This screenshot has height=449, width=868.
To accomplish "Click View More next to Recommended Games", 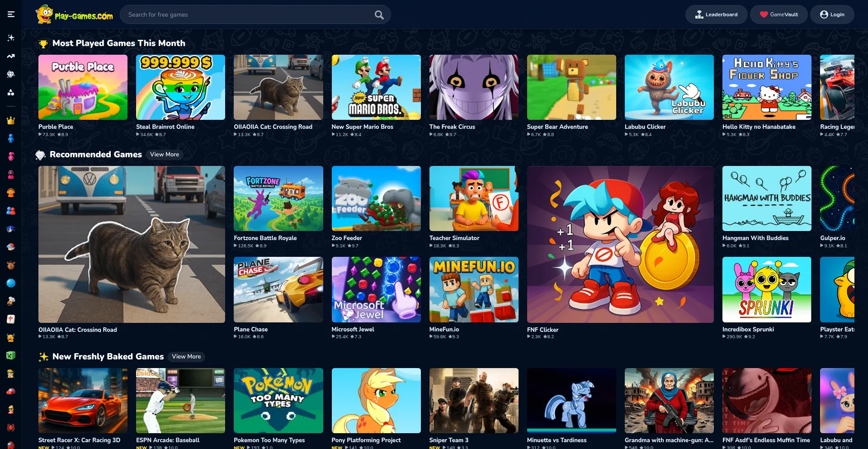I will (165, 155).
